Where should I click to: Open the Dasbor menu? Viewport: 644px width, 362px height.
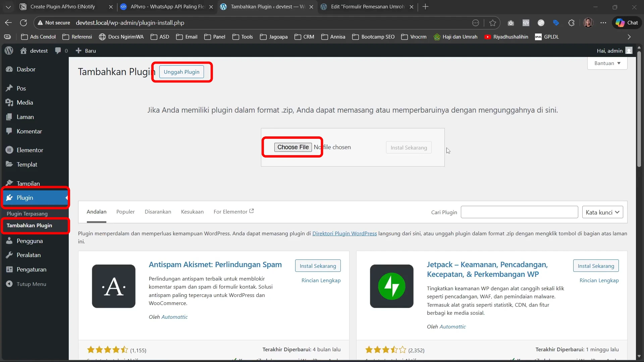[x=26, y=69]
